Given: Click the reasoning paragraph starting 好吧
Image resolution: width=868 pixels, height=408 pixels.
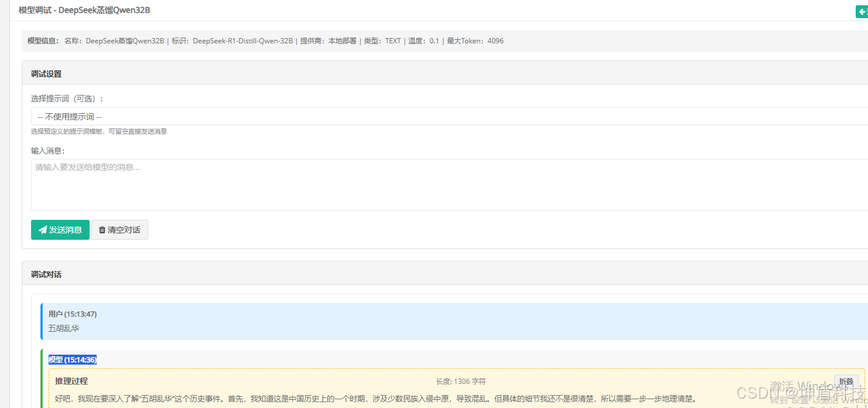Looking at the screenshot, I should pos(375,399).
